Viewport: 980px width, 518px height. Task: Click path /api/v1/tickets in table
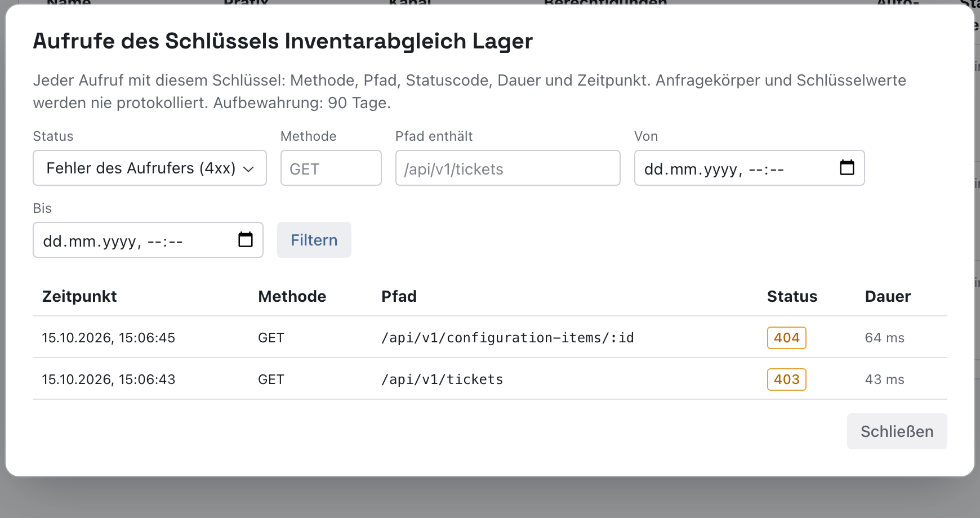pos(442,379)
